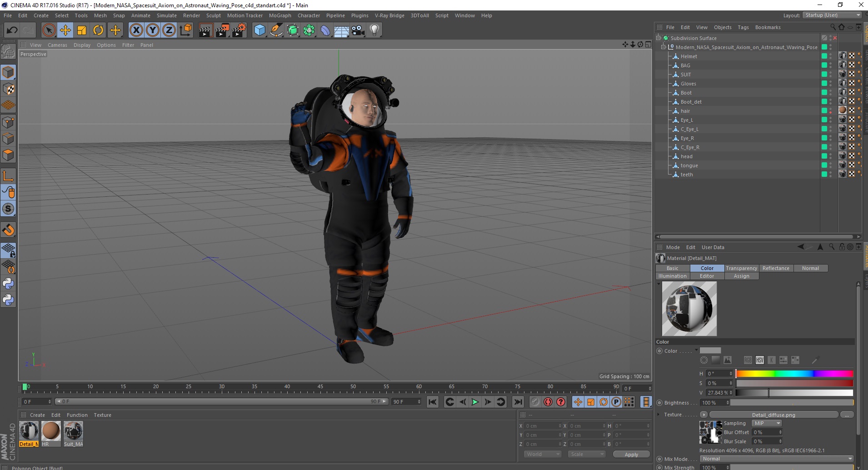Open viewport Cameras menu

pyautogui.click(x=57, y=45)
